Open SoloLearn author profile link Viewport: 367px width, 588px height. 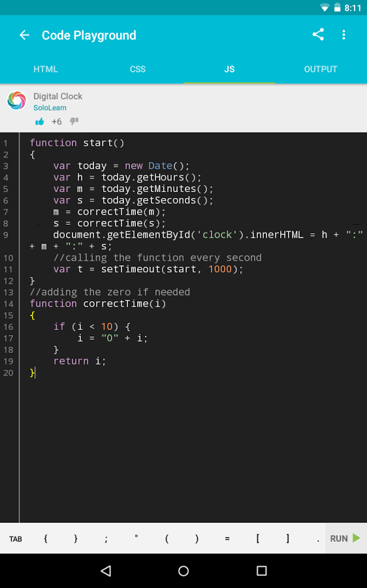[x=50, y=108]
